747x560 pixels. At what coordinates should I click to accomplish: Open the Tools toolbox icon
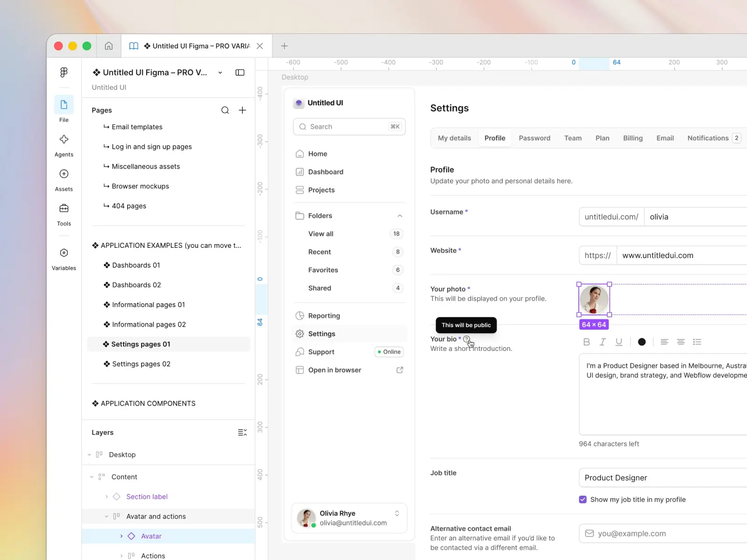64,208
